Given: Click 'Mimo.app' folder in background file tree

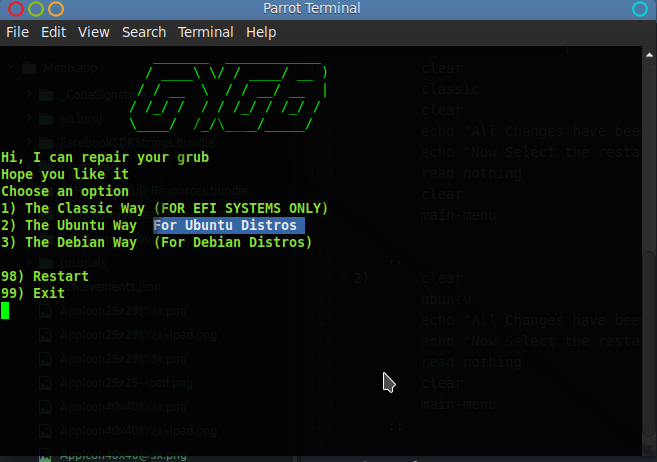Looking at the screenshot, I should click(70, 68).
